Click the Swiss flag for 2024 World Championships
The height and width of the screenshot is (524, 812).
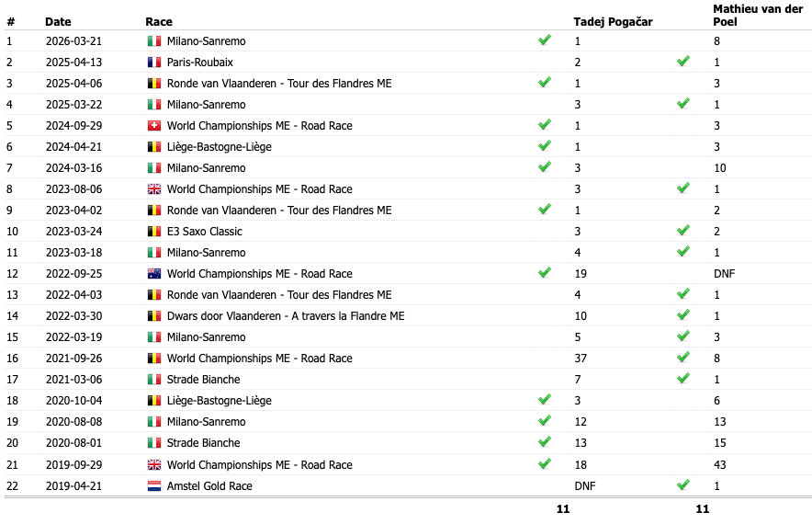[154, 126]
